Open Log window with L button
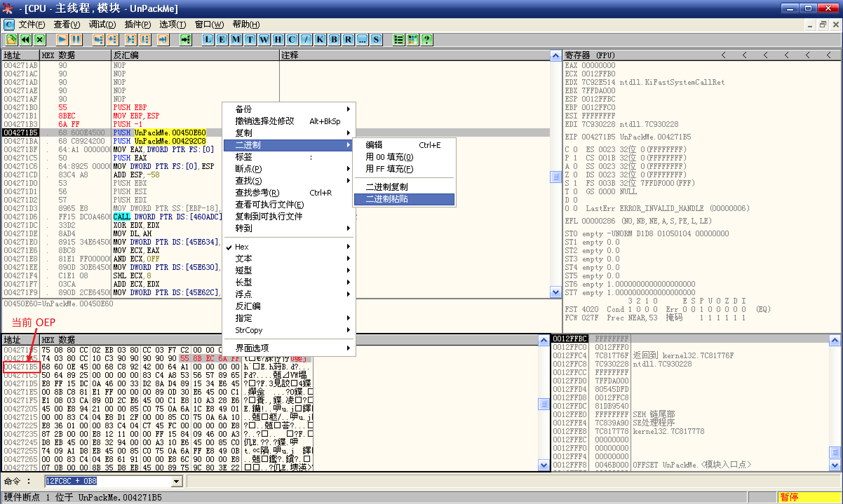The image size is (843, 504). [208, 40]
